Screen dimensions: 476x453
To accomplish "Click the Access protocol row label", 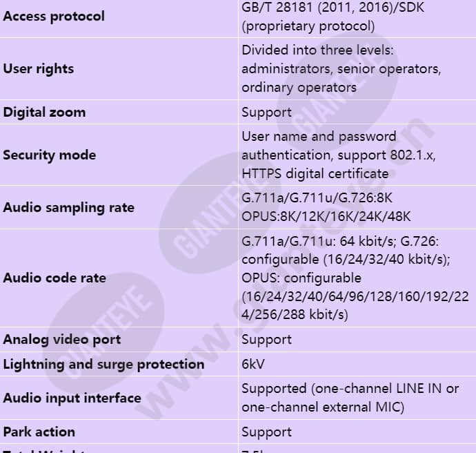I will point(54,17).
